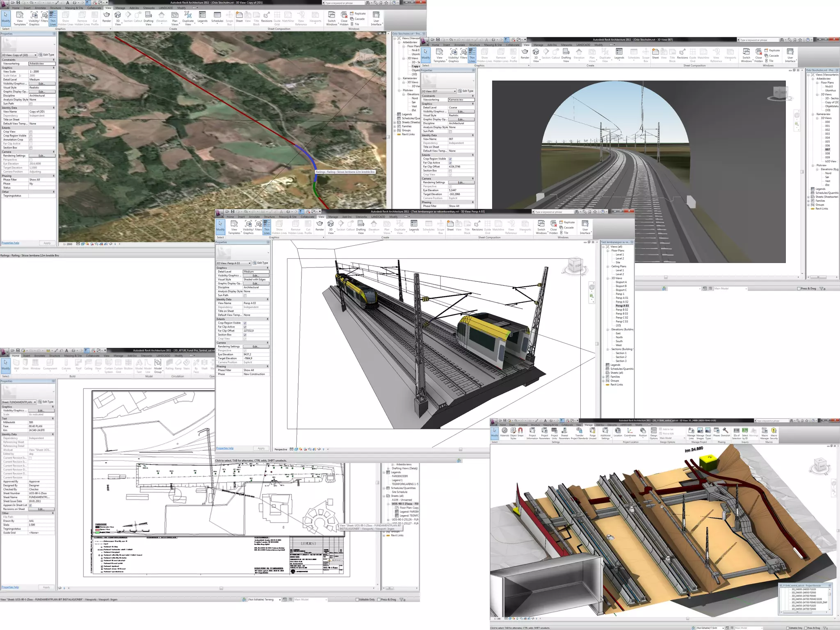Expand Families node in Persp A 03 browser
Viewport: 840px width, 630px height.
tap(604, 377)
